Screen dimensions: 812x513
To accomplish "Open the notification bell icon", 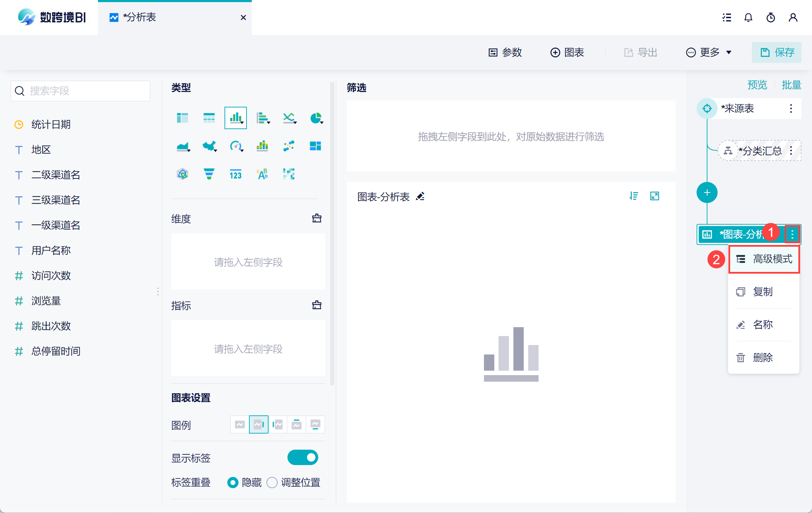I will (x=748, y=17).
